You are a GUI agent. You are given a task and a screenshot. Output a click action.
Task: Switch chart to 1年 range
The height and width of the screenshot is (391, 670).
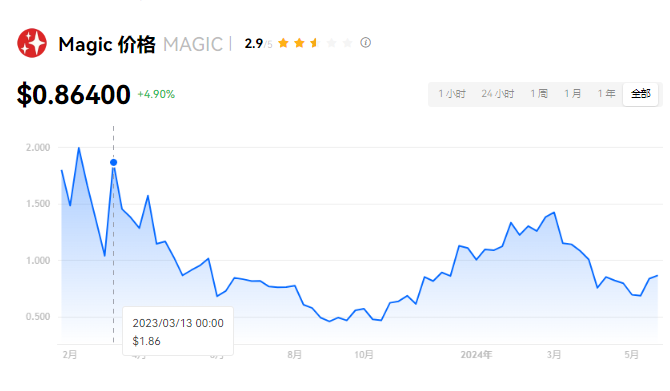[606, 94]
